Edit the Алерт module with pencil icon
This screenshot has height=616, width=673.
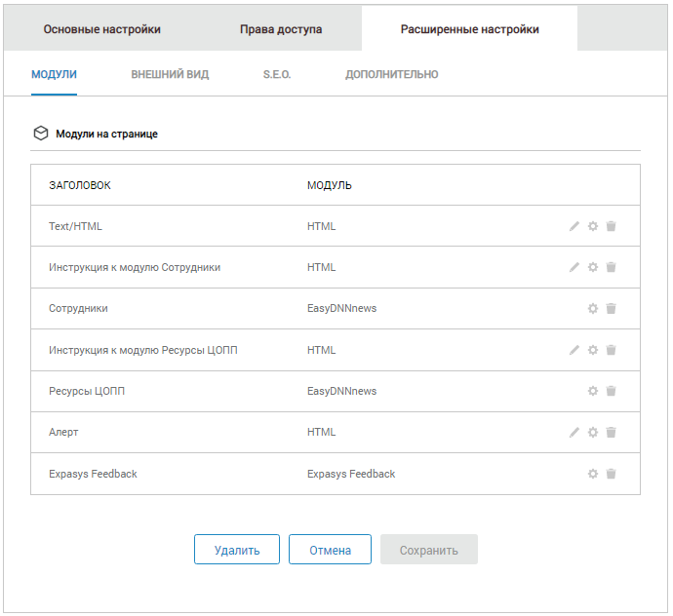click(x=574, y=432)
